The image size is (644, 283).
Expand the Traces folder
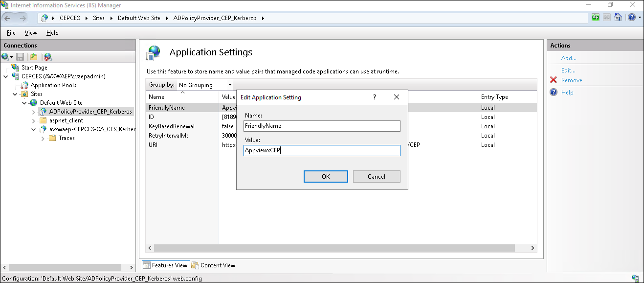click(43, 138)
